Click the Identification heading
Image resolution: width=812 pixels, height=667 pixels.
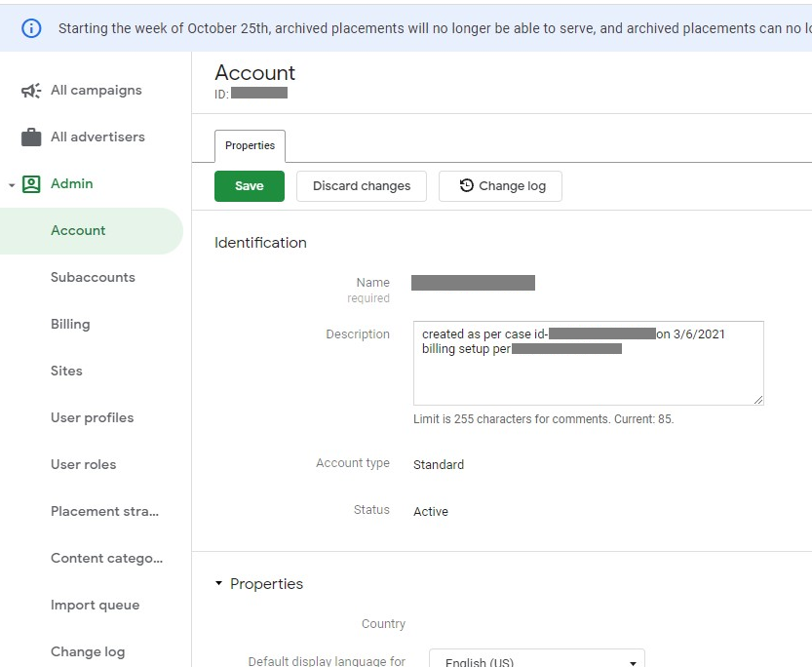(x=260, y=243)
